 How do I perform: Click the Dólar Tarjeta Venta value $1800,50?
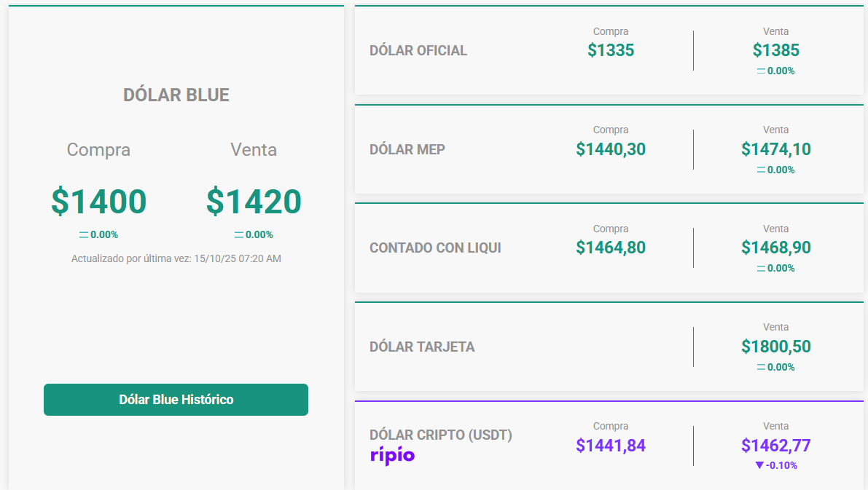coord(776,347)
